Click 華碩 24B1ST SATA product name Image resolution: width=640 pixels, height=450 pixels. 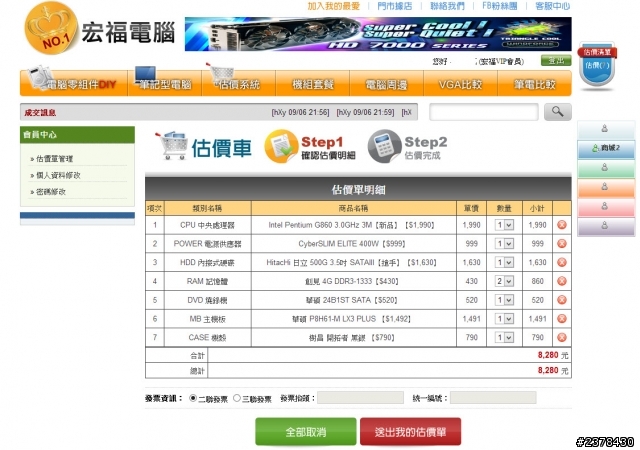tap(351, 300)
